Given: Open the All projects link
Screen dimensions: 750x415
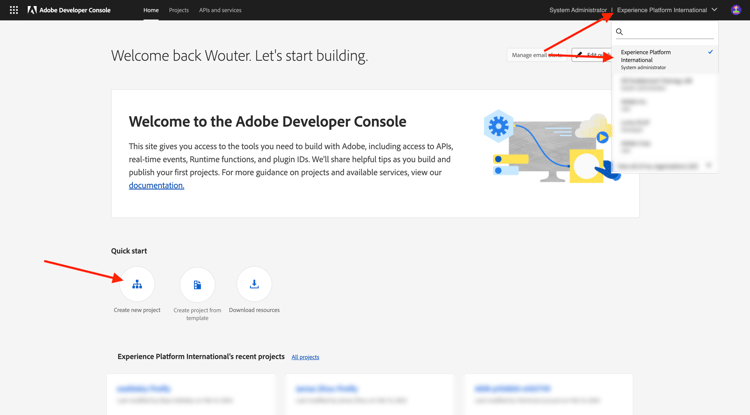Looking at the screenshot, I should tap(305, 357).
